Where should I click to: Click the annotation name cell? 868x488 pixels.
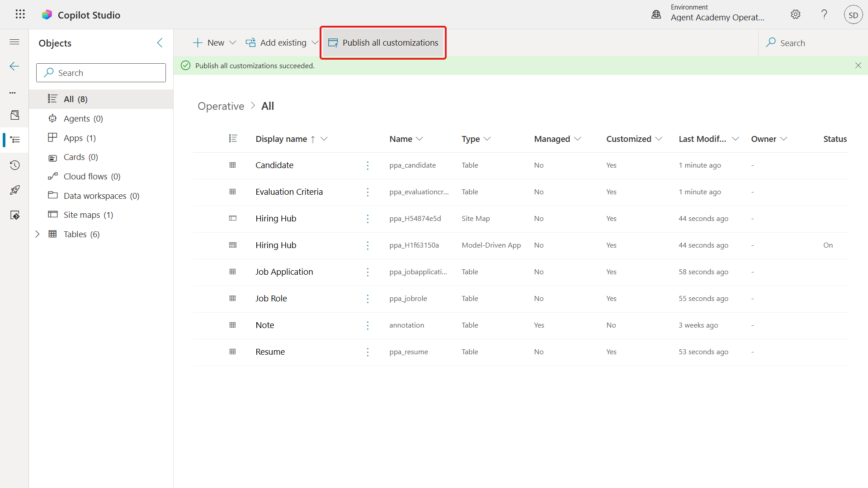(407, 325)
